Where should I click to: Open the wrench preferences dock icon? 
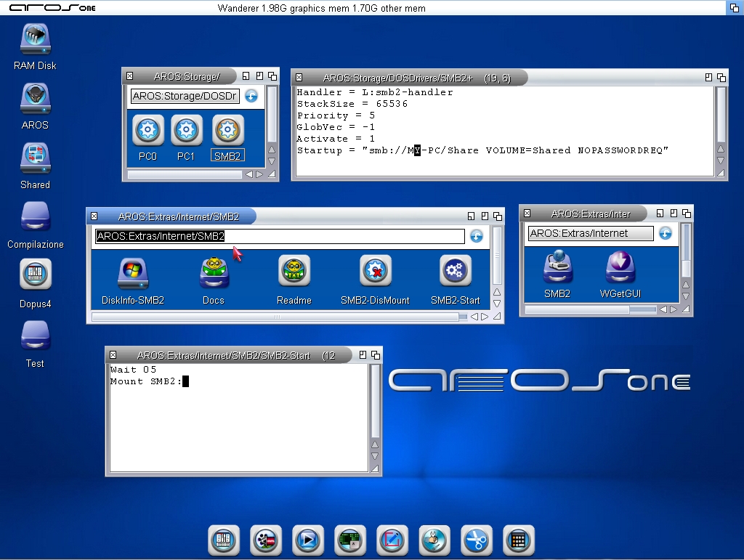coord(434,540)
